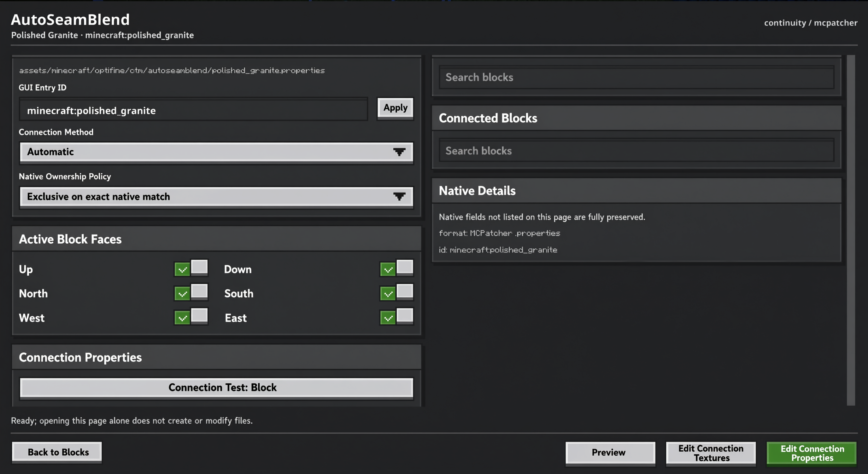
Task: Go Back to Blocks
Action: pyautogui.click(x=57, y=452)
